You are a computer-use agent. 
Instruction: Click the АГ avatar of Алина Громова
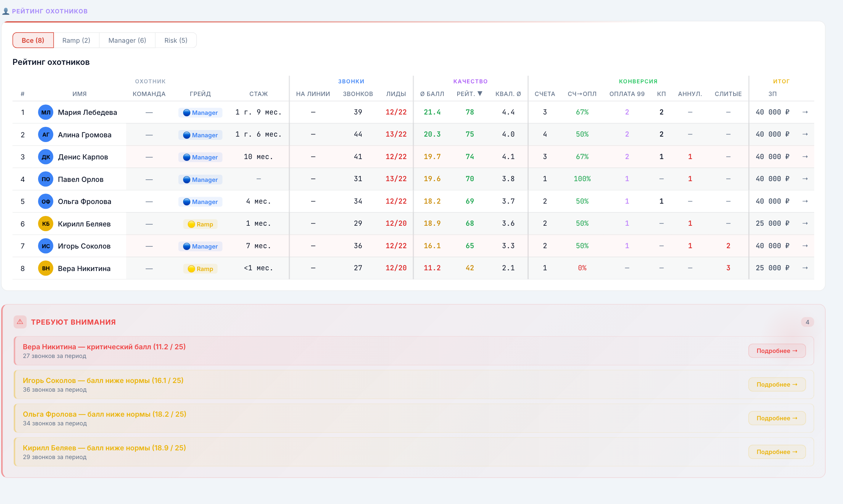(46, 135)
